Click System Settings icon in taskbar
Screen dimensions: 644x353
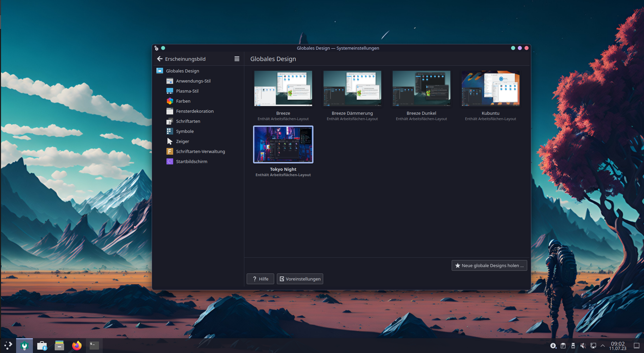24,345
